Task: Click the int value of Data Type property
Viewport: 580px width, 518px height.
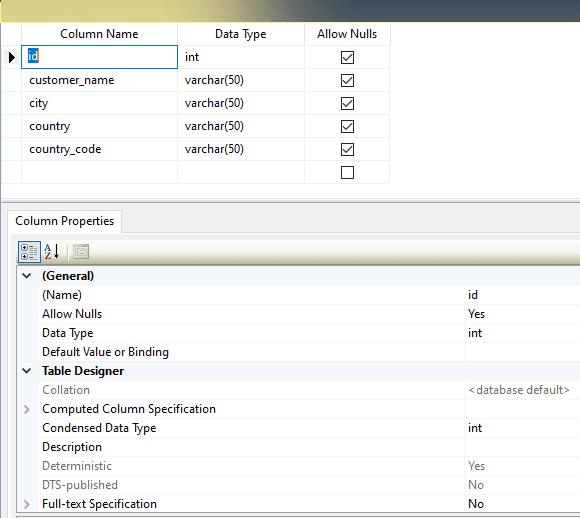Action: click(x=475, y=333)
